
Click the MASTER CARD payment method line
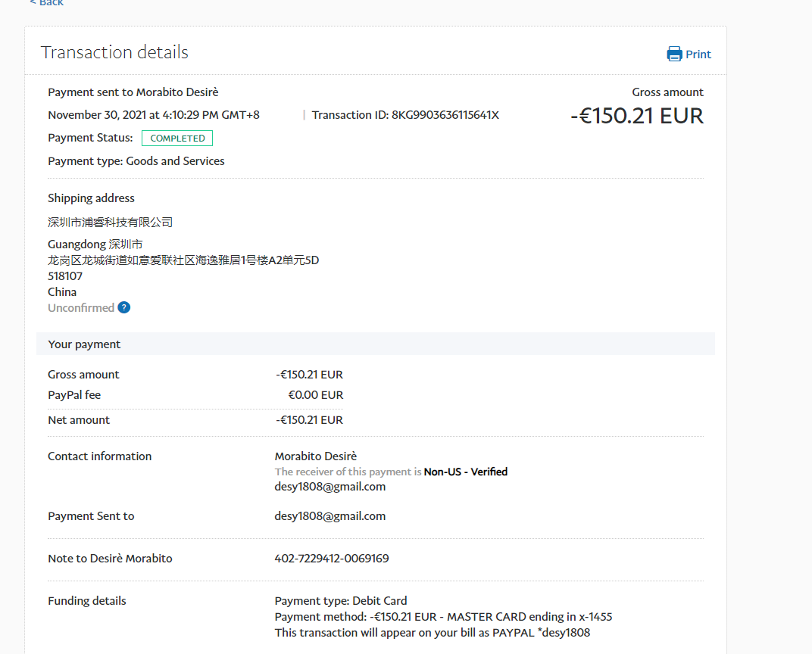(x=443, y=617)
